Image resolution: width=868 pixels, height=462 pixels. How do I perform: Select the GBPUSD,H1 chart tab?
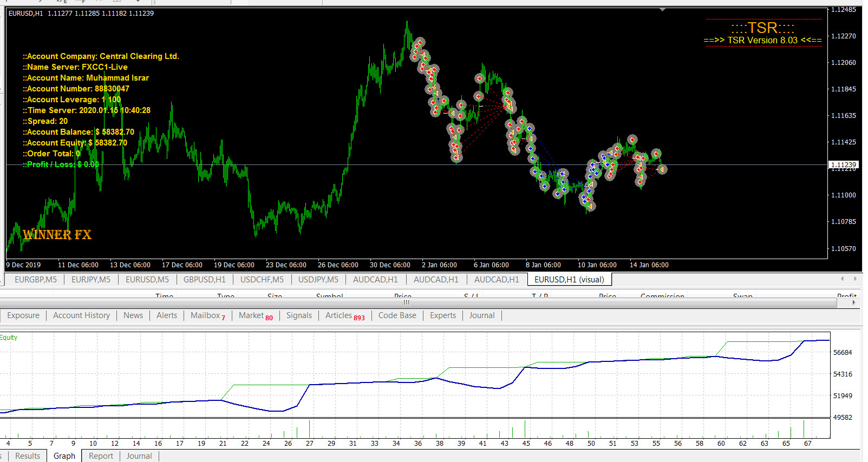click(x=204, y=280)
